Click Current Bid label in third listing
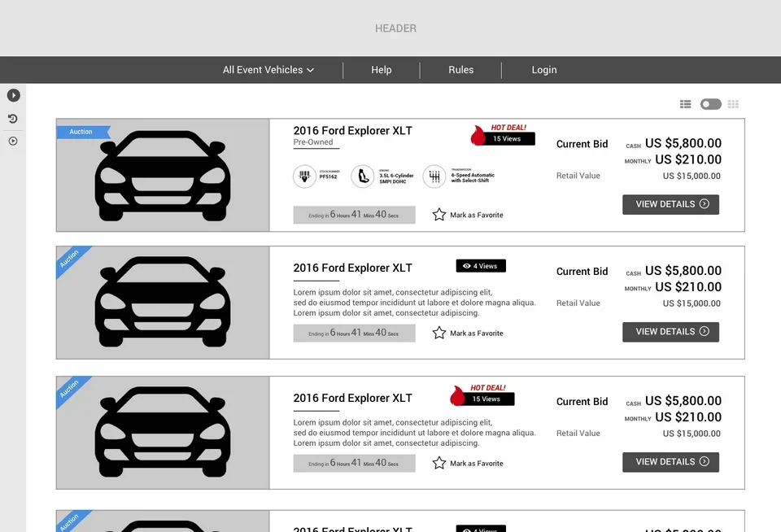781x532 pixels. [x=582, y=402]
